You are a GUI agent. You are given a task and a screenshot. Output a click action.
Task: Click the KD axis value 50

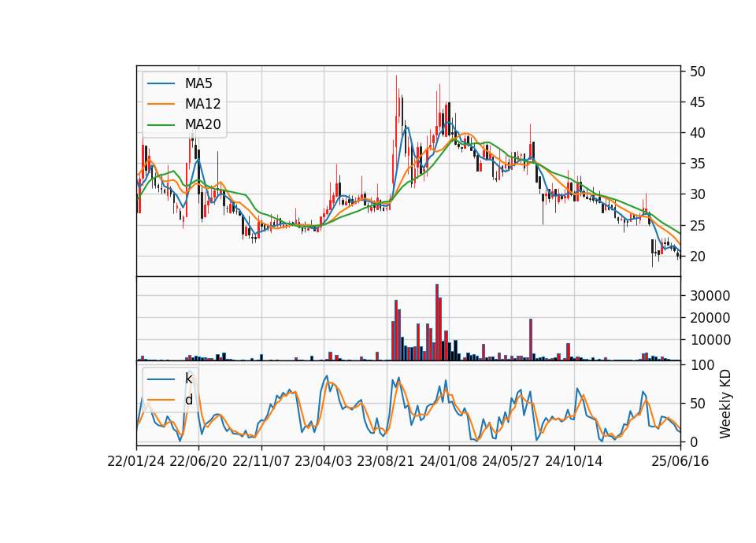pyautogui.click(x=697, y=403)
